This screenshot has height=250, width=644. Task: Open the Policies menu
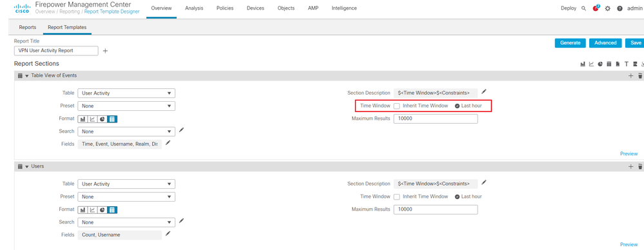click(x=225, y=8)
